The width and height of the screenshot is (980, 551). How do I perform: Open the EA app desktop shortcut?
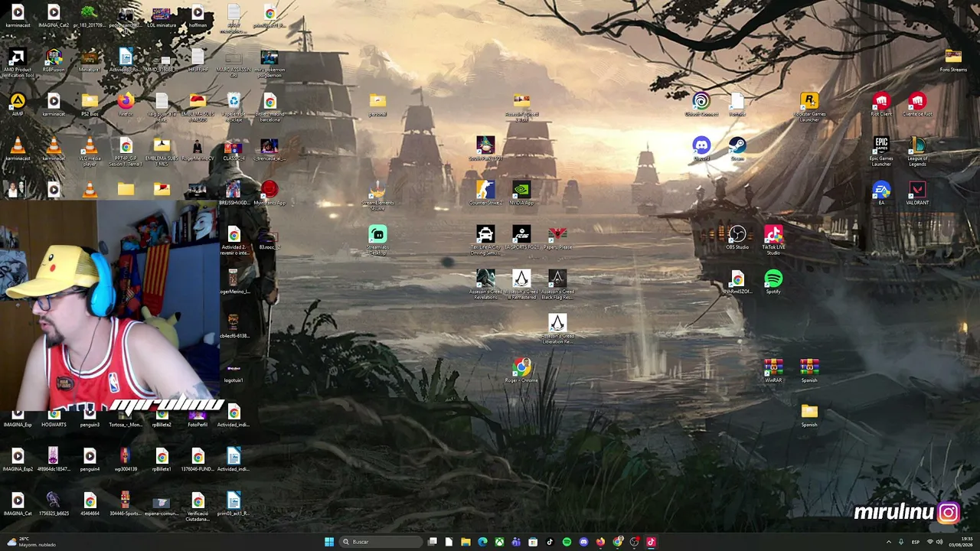(x=881, y=193)
